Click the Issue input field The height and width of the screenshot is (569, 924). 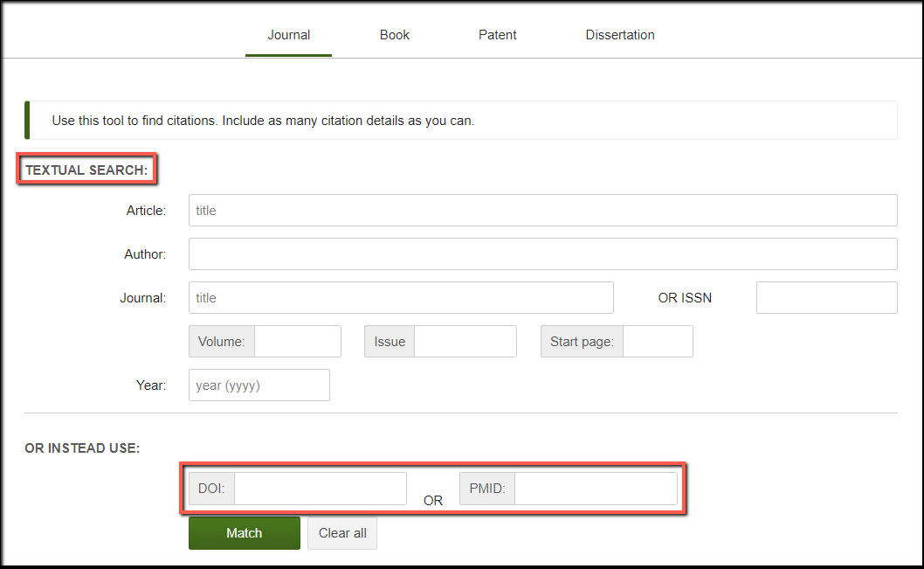point(465,342)
